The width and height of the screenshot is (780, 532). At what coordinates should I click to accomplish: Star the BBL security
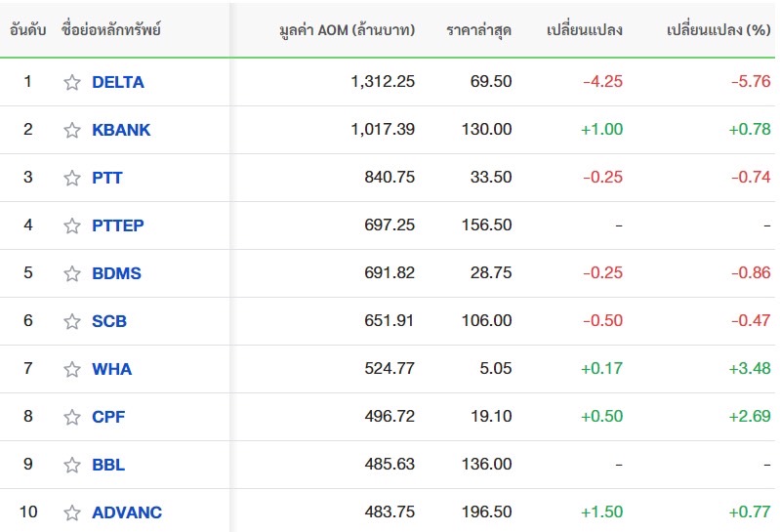[x=72, y=465]
